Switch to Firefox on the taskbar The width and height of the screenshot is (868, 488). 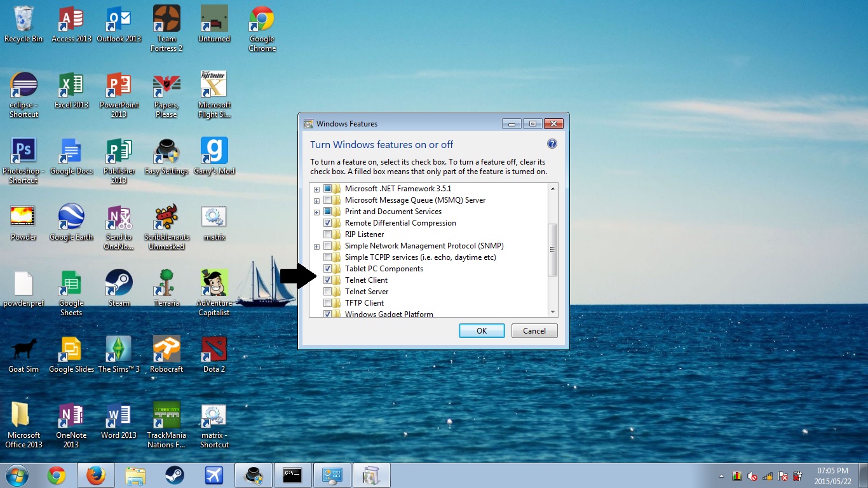[x=96, y=475]
